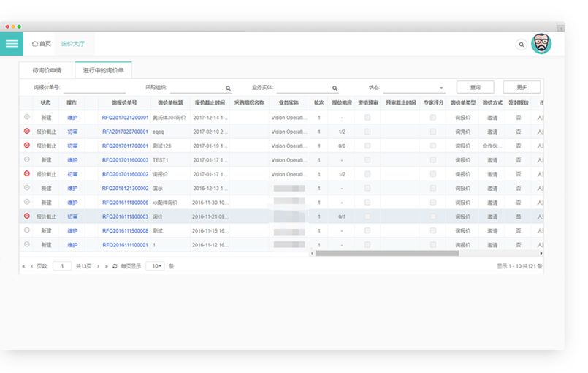This screenshot has width=588, height=373.
Task: Click the search magnifier icon in header
Action: (521, 44)
